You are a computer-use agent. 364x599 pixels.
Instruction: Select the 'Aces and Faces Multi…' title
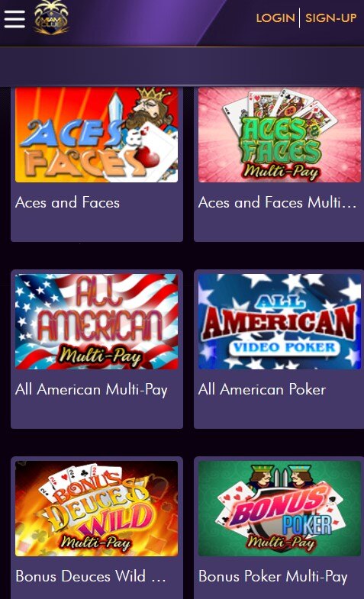click(x=277, y=202)
